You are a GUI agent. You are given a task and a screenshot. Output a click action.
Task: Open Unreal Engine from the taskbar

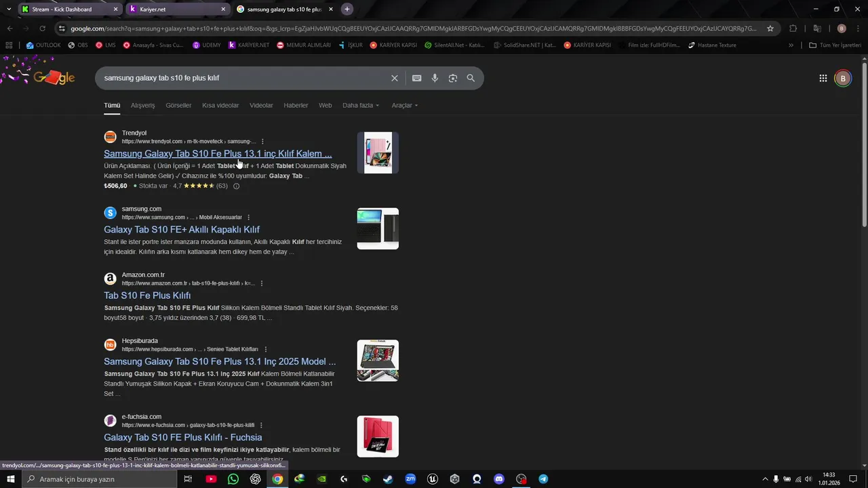pyautogui.click(x=433, y=479)
